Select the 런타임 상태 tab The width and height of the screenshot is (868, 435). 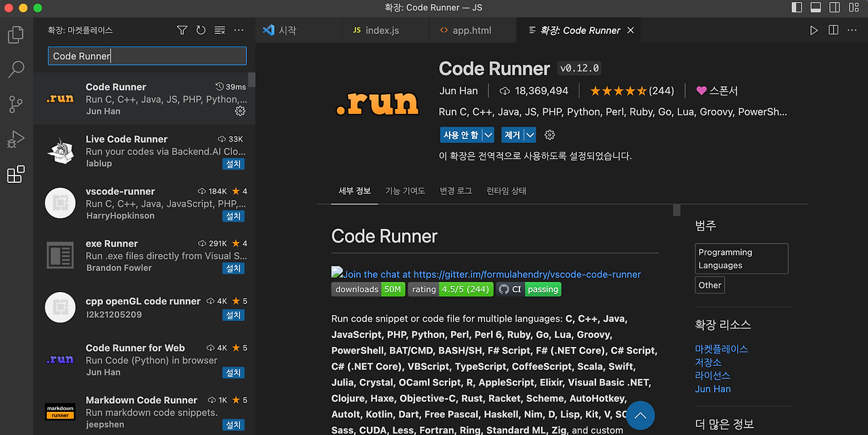[506, 191]
